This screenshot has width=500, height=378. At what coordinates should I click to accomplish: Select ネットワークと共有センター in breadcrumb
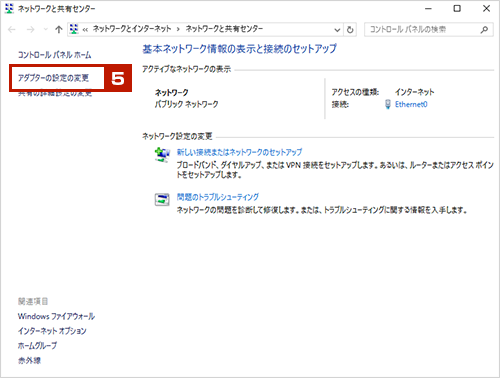(x=224, y=29)
